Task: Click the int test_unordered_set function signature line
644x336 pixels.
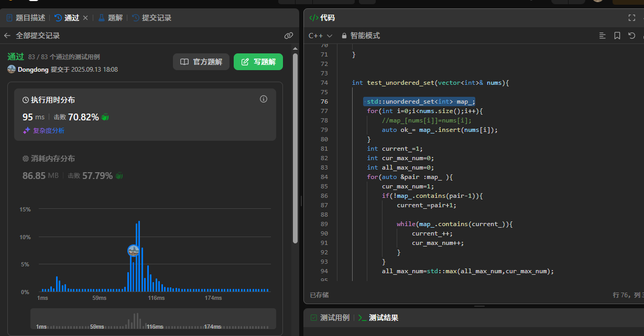Action: (x=431, y=83)
